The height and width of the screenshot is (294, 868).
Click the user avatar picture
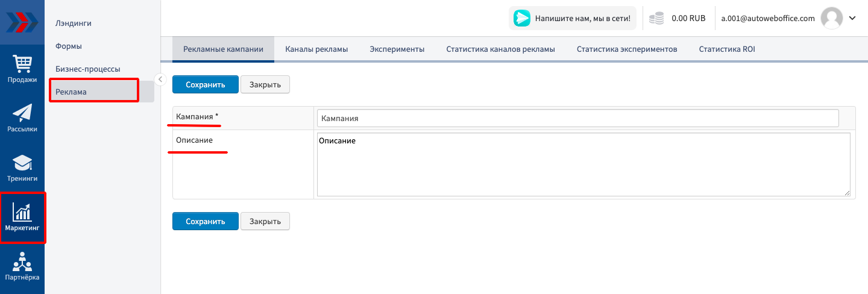[832, 18]
